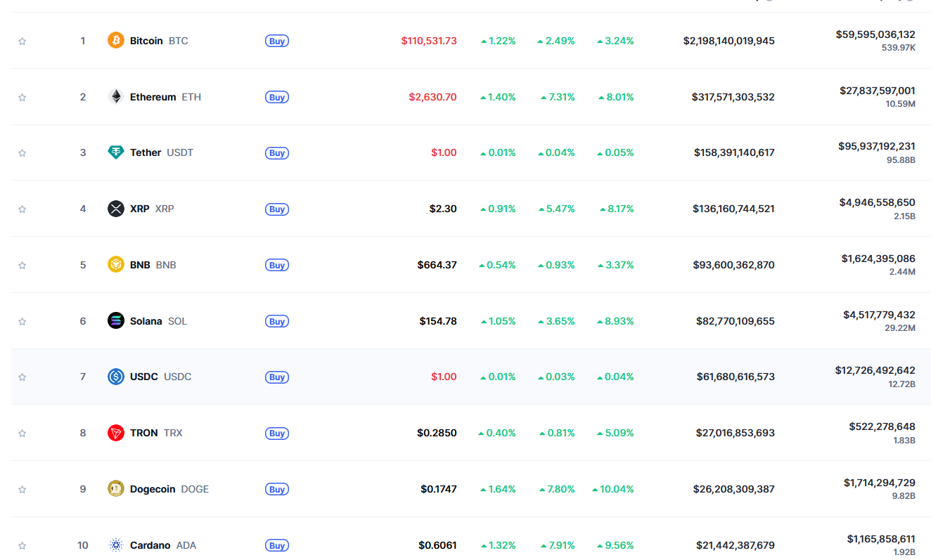Screen dimensions: 931x560
Task: Click the BNB logo icon
Action: (116, 265)
